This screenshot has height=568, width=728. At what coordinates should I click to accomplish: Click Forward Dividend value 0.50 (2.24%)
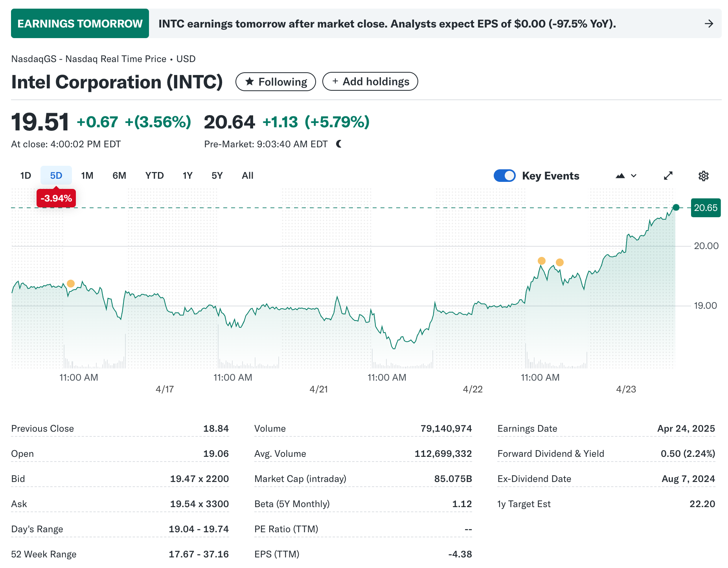(688, 454)
